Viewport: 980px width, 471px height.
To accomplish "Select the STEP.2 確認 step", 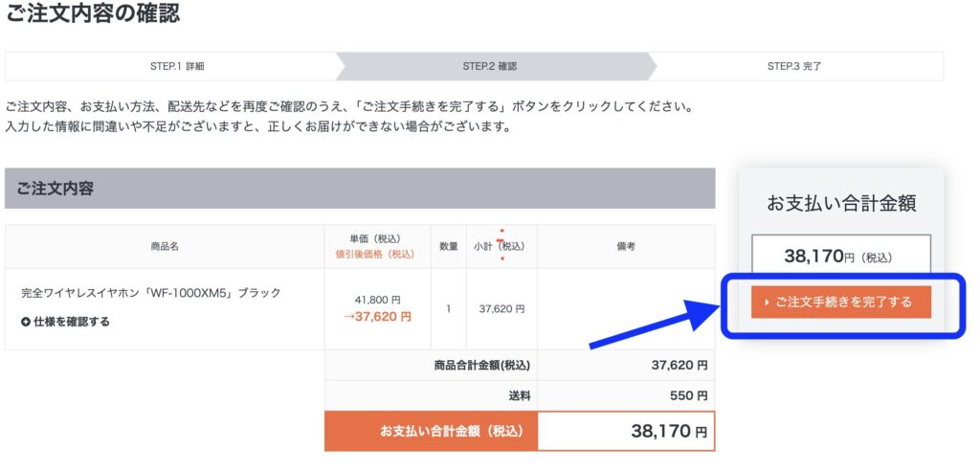I will (490, 66).
